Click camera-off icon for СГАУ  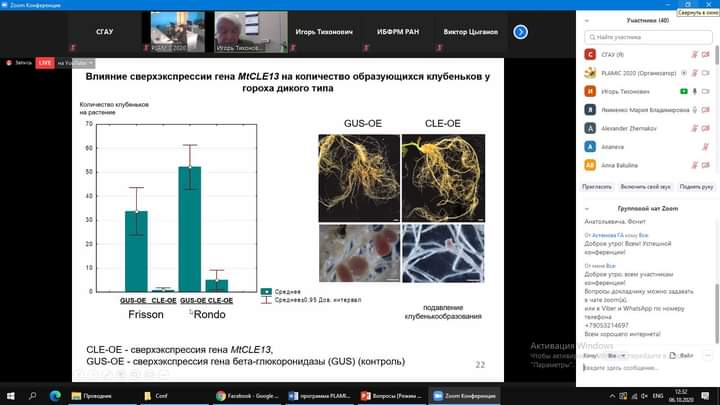(x=706, y=55)
